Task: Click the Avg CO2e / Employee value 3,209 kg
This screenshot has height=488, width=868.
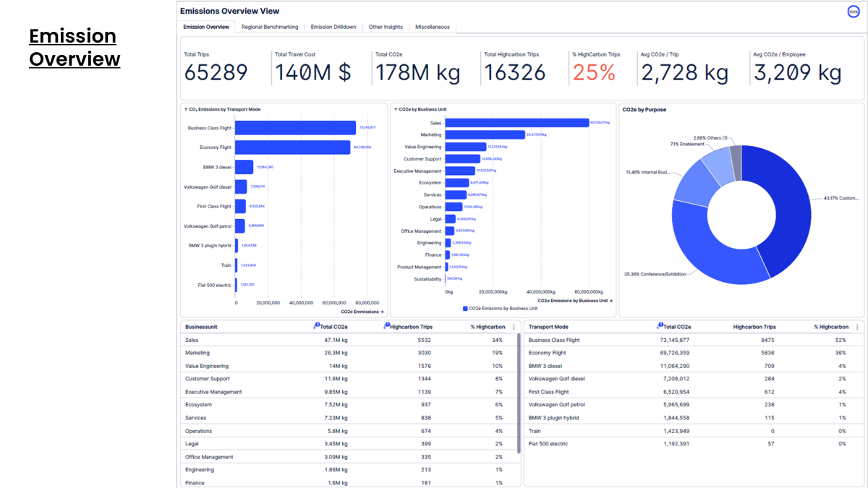Action: [x=798, y=72]
